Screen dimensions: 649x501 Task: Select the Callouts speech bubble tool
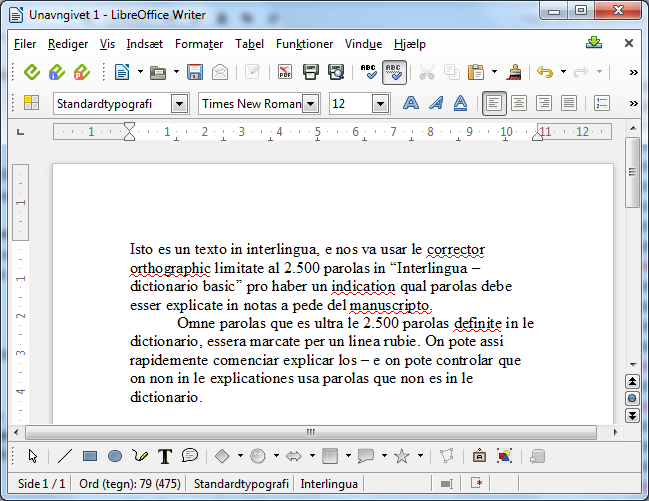tap(190, 455)
